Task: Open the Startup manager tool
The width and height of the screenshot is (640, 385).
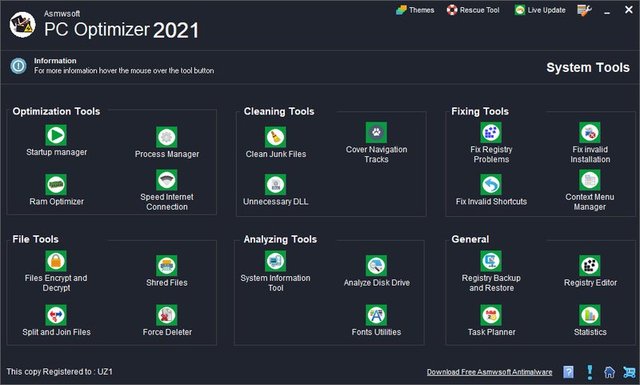Action: coord(56,135)
